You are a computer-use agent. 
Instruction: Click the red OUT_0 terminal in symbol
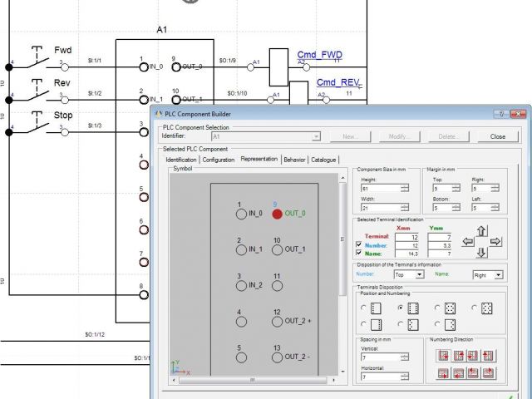pyautogui.click(x=277, y=214)
